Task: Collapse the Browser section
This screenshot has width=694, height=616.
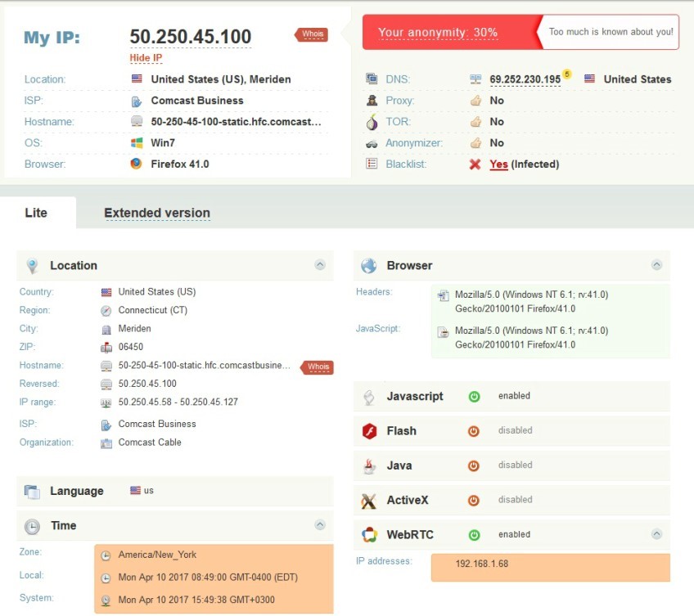Action: pyautogui.click(x=656, y=265)
